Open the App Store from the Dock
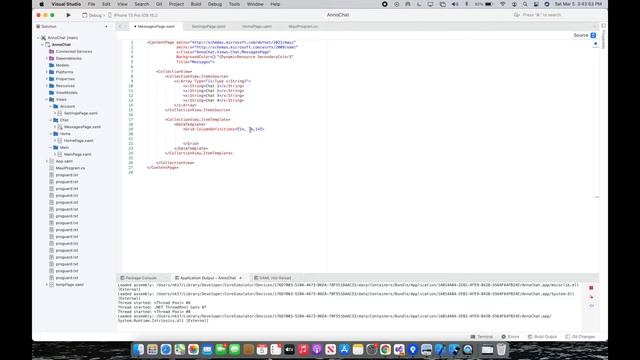This screenshot has width=640, height=360. tap(344, 349)
